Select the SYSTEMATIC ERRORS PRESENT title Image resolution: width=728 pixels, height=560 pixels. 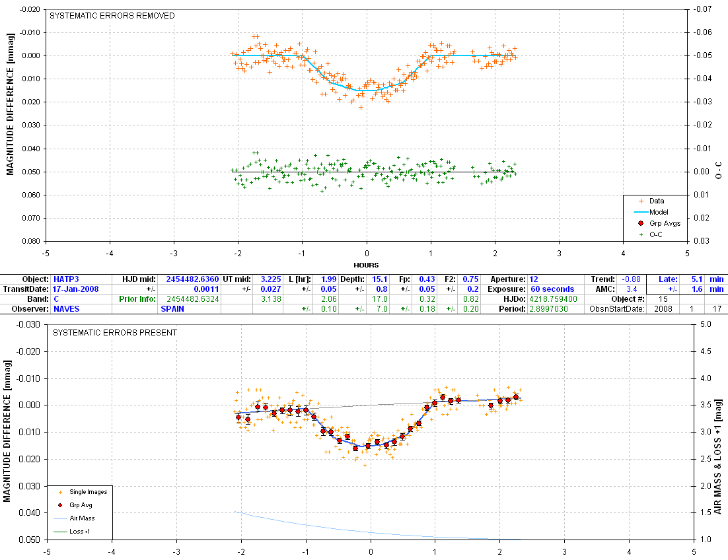(115, 333)
